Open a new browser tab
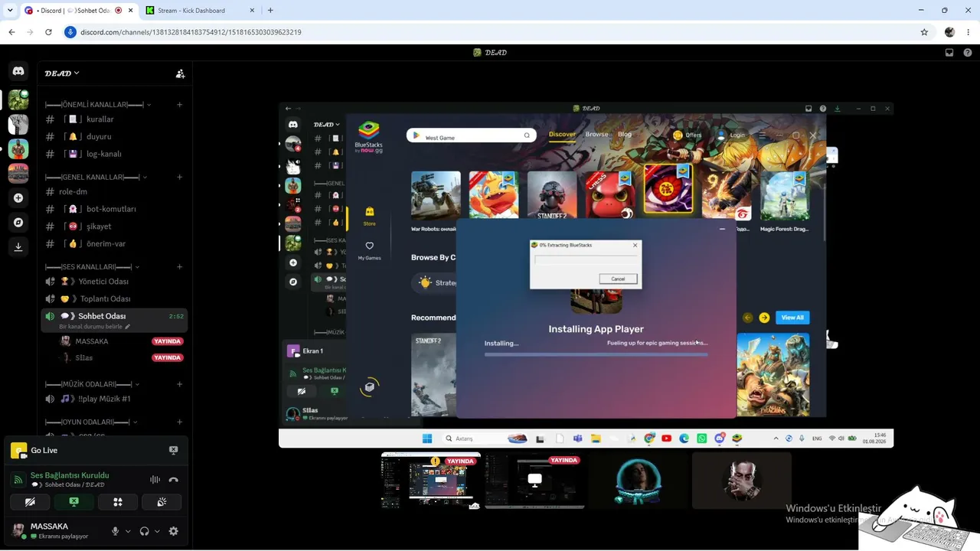 tap(270, 11)
